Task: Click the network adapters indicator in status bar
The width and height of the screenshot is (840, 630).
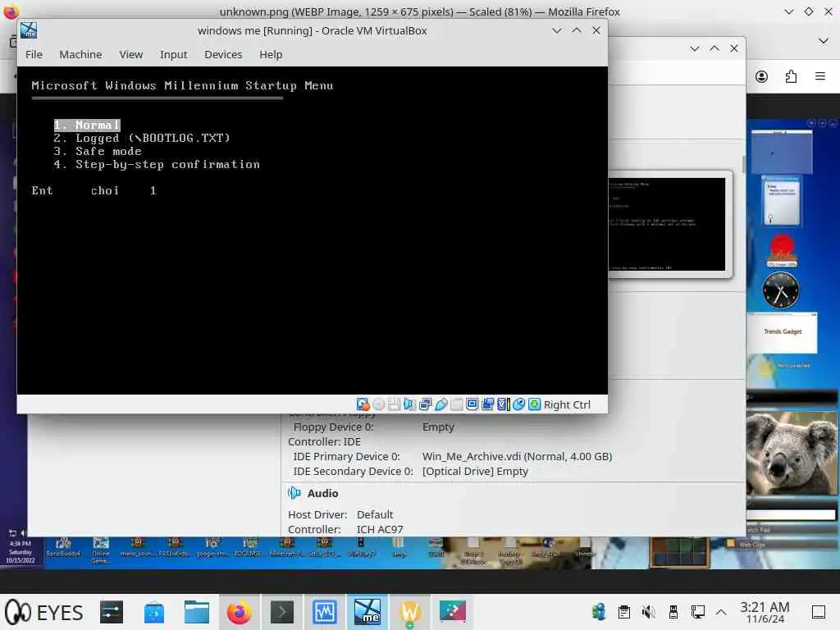Action: click(425, 404)
